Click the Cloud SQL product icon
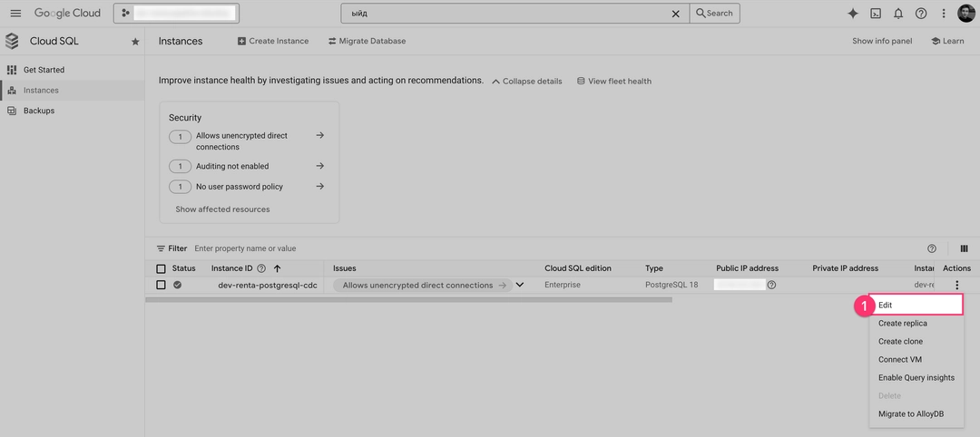 pyautogui.click(x=12, y=41)
